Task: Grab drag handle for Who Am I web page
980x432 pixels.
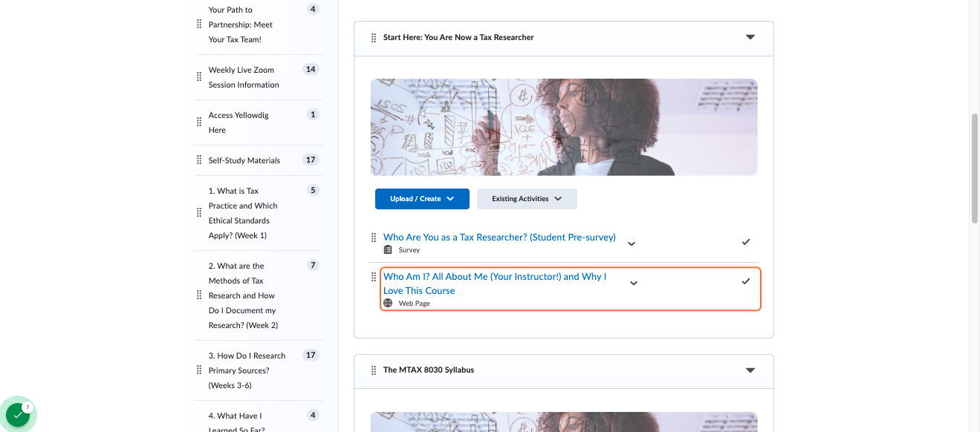Action: (x=374, y=277)
